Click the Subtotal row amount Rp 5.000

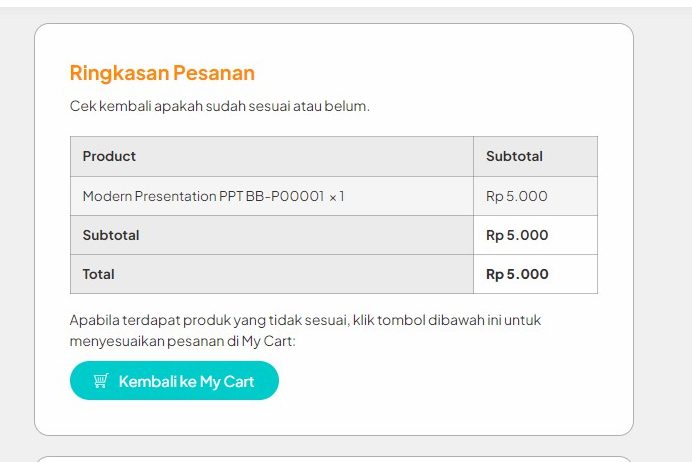(517, 235)
